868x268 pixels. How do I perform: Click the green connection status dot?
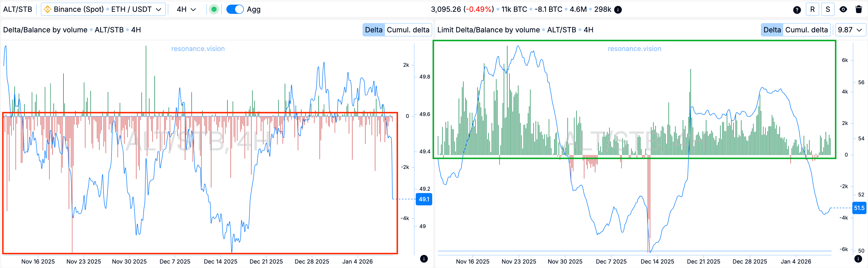coord(215,9)
